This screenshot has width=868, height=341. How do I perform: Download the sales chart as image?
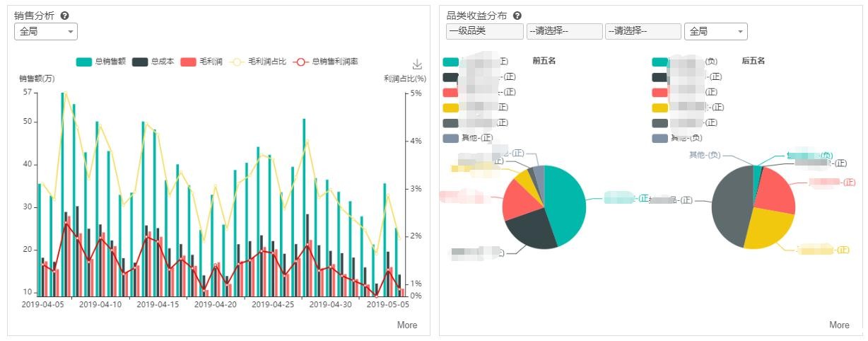pyautogui.click(x=417, y=64)
